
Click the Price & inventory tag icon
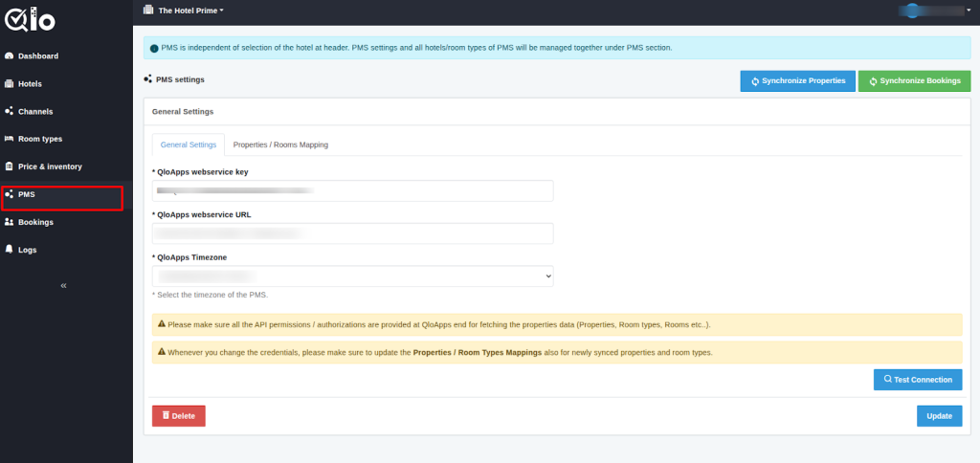(x=9, y=166)
